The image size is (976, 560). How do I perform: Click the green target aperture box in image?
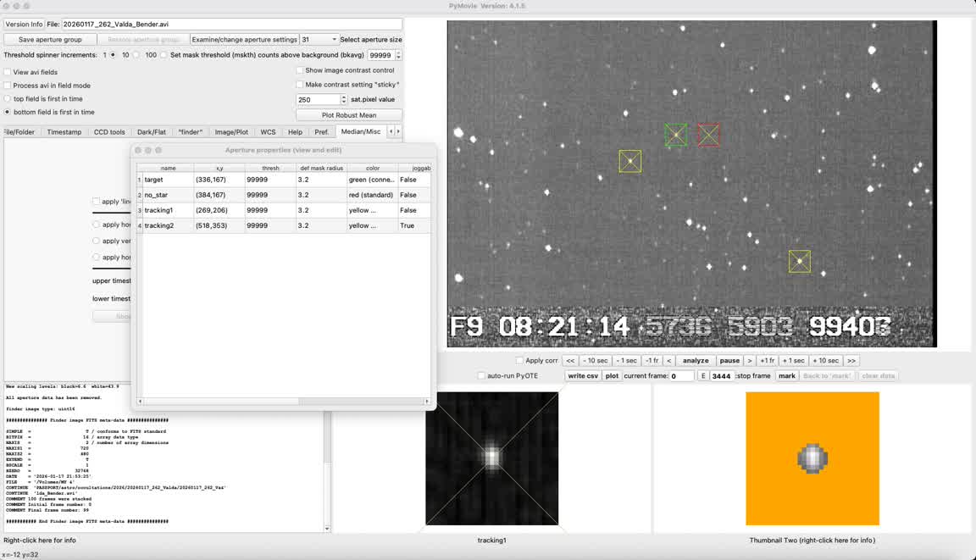coord(675,135)
